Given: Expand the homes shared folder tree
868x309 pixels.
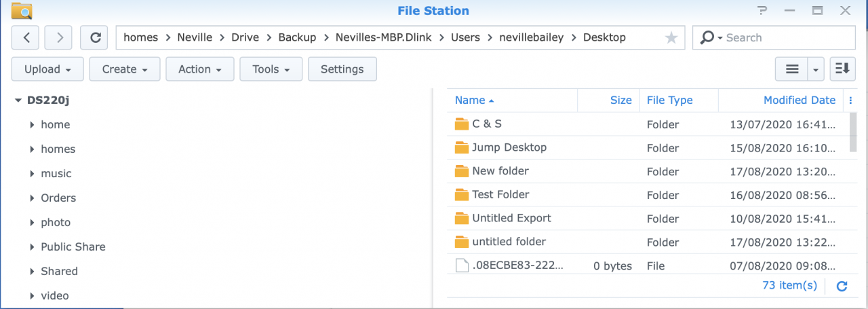Looking at the screenshot, I should 32,149.
